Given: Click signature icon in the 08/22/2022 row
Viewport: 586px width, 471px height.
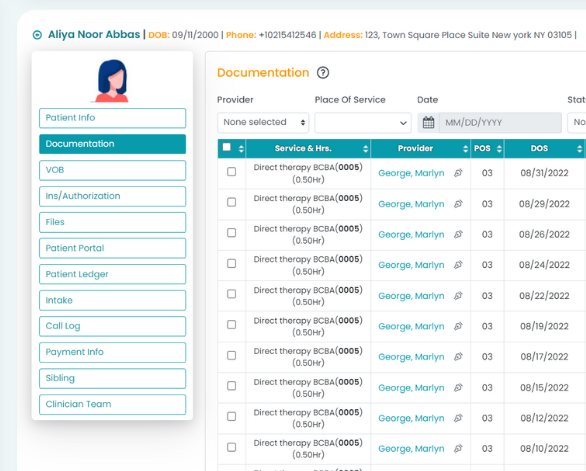Looking at the screenshot, I should tap(458, 296).
